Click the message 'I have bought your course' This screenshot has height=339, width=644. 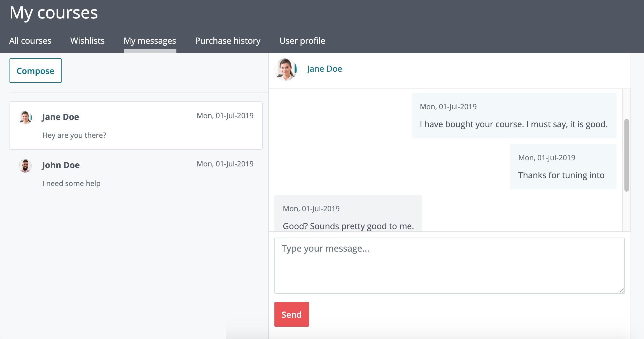click(x=514, y=124)
